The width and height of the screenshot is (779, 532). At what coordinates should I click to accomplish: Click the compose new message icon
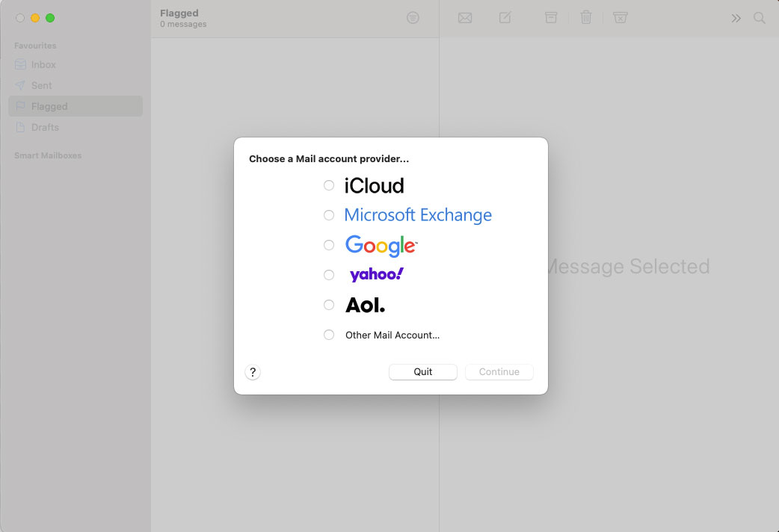(x=505, y=18)
